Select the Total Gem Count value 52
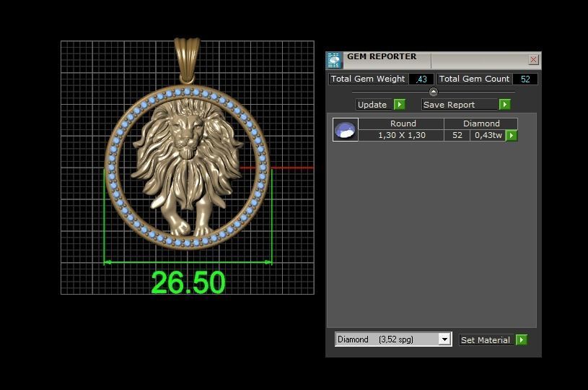This screenshot has height=390, width=588. (x=525, y=79)
